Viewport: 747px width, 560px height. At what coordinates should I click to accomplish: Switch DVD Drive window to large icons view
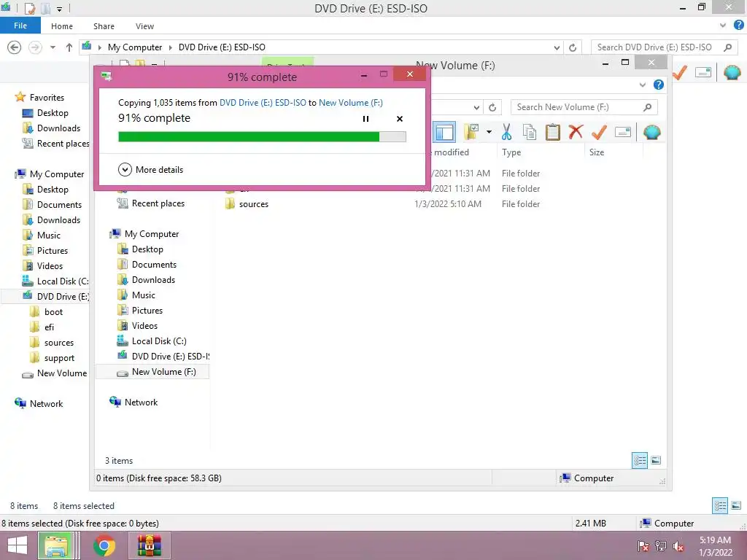736,505
